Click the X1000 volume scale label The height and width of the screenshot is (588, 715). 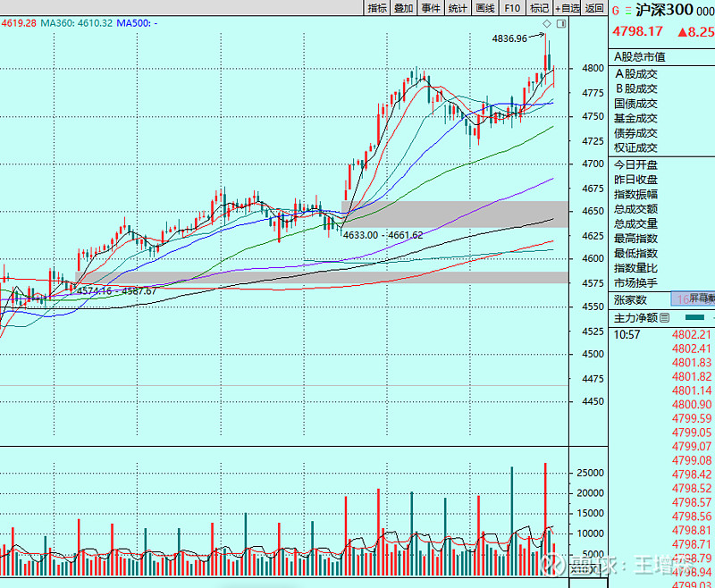pos(585,568)
